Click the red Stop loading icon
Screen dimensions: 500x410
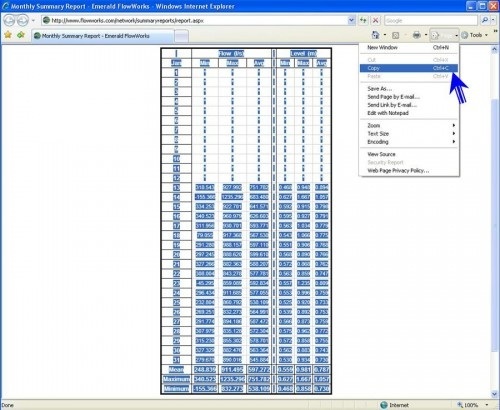coord(376,20)
